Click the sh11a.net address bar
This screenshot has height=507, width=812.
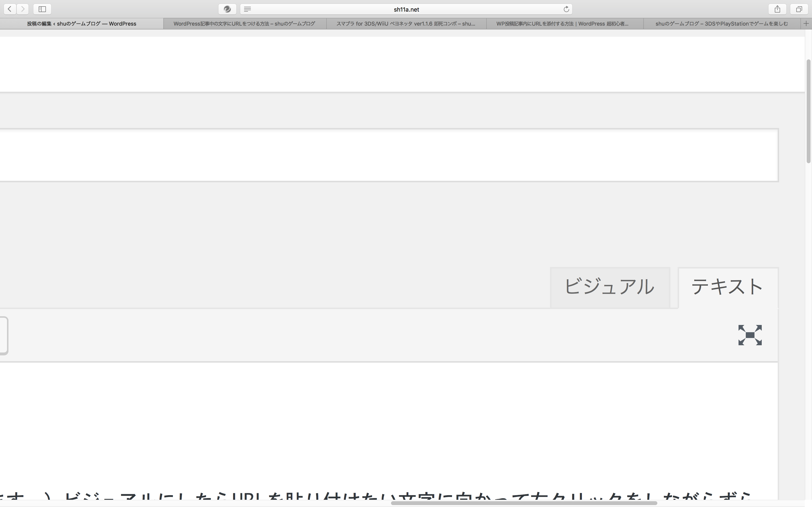(406, 9)
